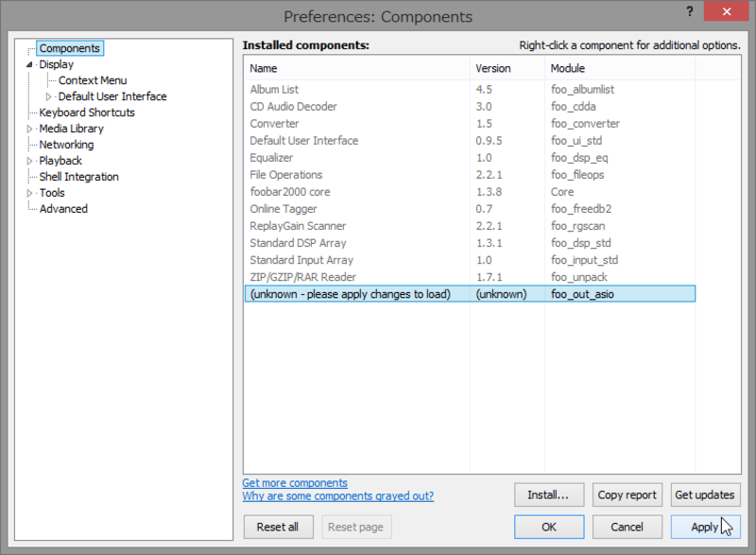Open Shell Integration preferences
The width and height of the screenshot is (756, 555).
(79, 177)
